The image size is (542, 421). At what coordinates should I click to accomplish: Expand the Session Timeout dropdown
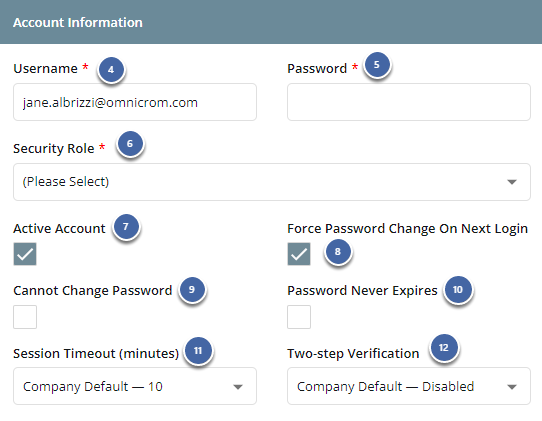point(135,386)
